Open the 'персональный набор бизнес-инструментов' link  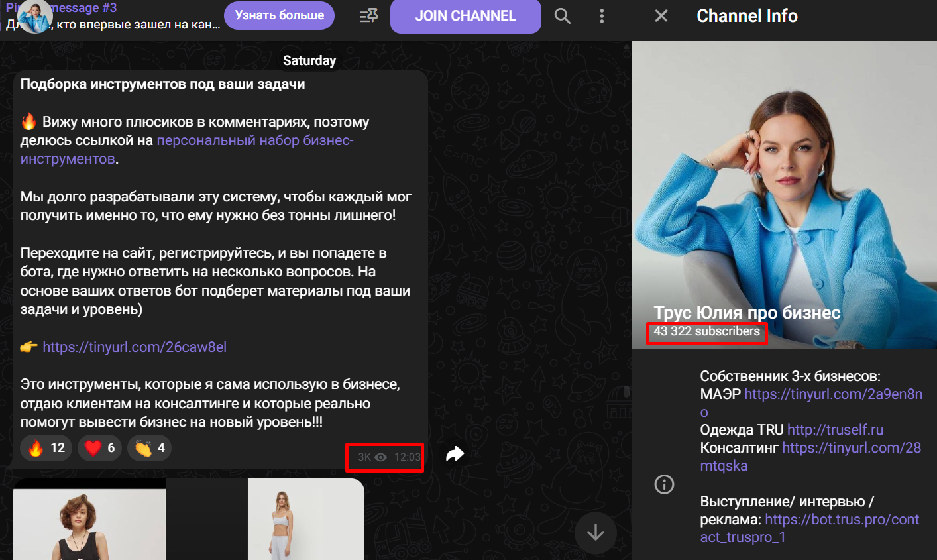click(187, 150)
